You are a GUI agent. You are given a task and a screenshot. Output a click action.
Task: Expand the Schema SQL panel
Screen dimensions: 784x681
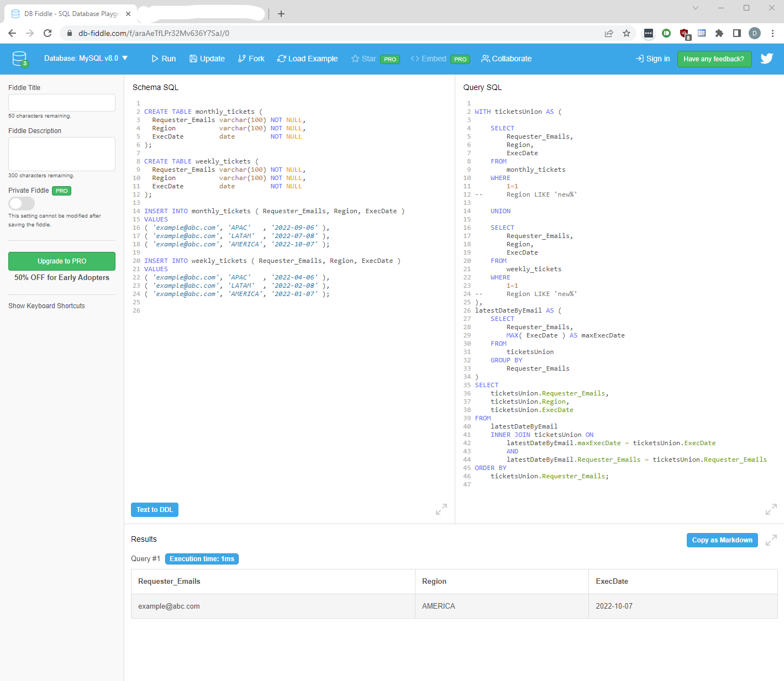click(441, 509)
